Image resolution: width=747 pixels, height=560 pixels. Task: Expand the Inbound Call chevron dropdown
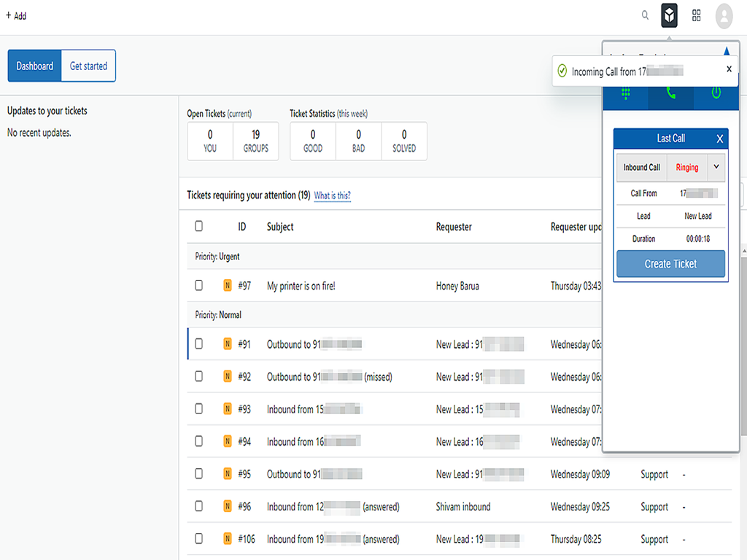[x=716, y=167]
